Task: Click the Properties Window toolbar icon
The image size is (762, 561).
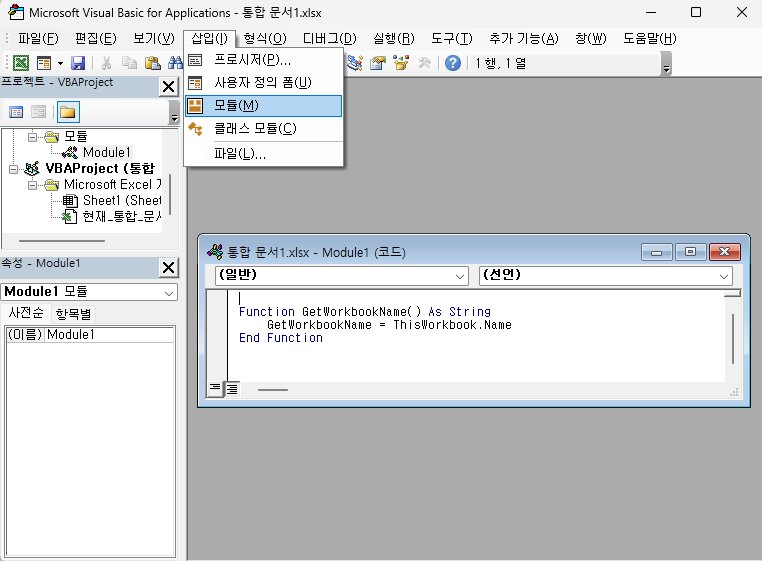Action: [378, 63]
